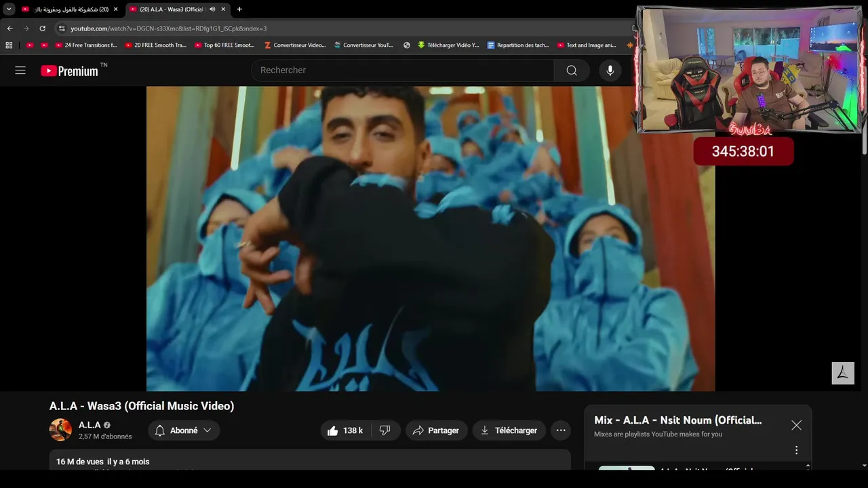
Task: Go back with browser back arrow
Action: (x=9, y=28)
